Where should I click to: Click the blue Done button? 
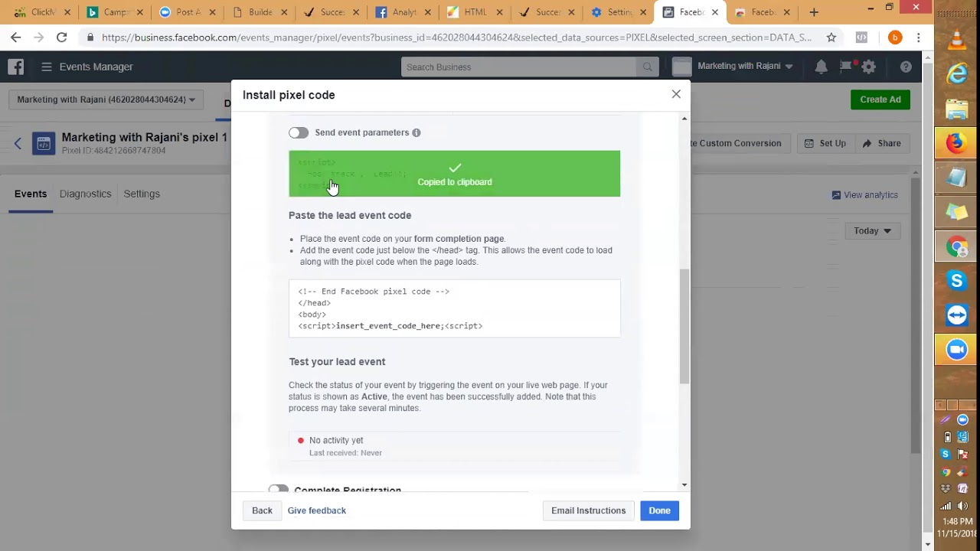[x=659, y=510]
